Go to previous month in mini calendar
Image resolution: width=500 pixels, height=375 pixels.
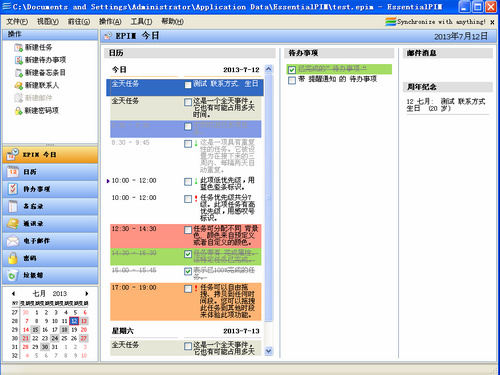coord(13,294)
